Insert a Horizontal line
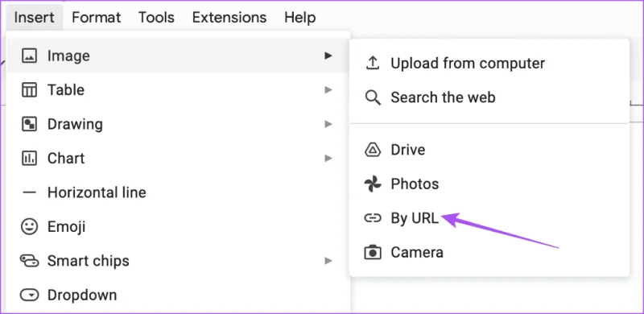This screenshot has height=314, width=644. coord(178,192)
